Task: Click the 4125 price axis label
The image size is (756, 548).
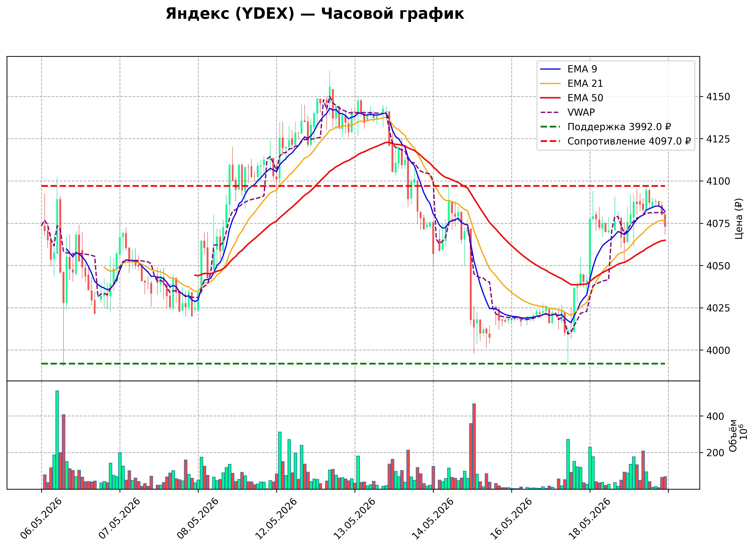Action: point(718,139)
